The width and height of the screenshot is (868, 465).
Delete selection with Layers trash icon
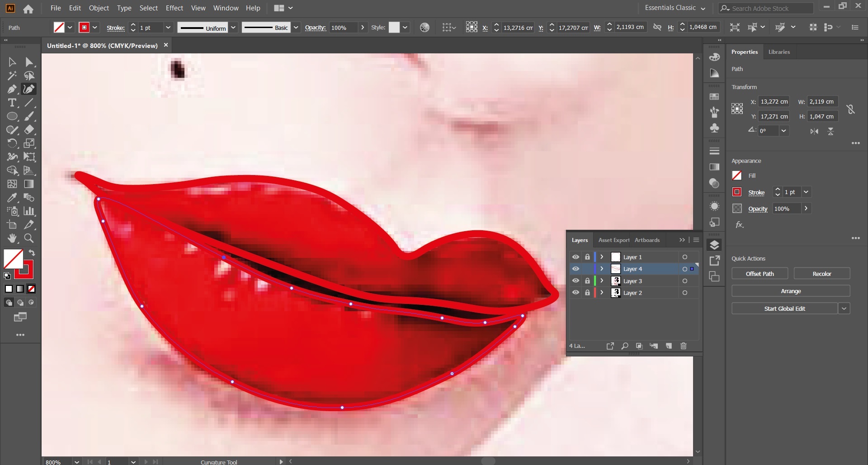click(x=684, y=346)
